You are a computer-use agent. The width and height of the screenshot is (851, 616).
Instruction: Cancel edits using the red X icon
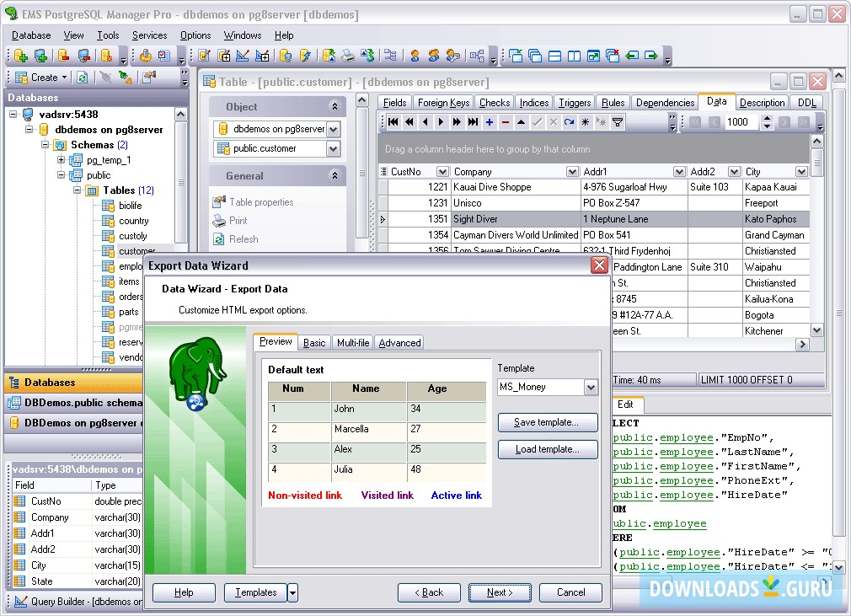(554, 122)
